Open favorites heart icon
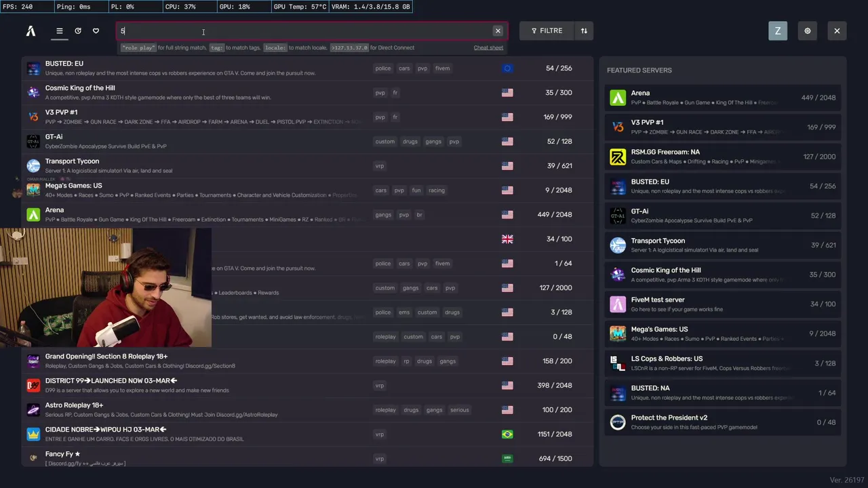Viewport: 868px width, 488px height. (96, 30)
